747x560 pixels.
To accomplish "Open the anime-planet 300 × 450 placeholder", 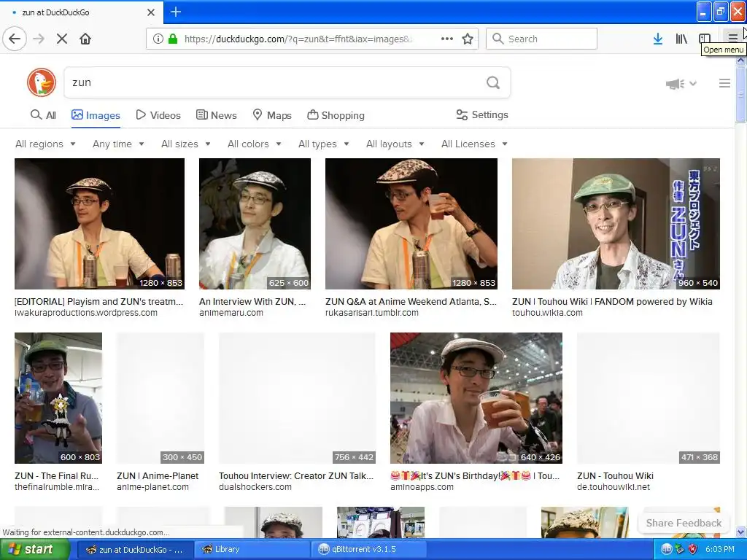I will pyautogui.click(x=160, y=398).
